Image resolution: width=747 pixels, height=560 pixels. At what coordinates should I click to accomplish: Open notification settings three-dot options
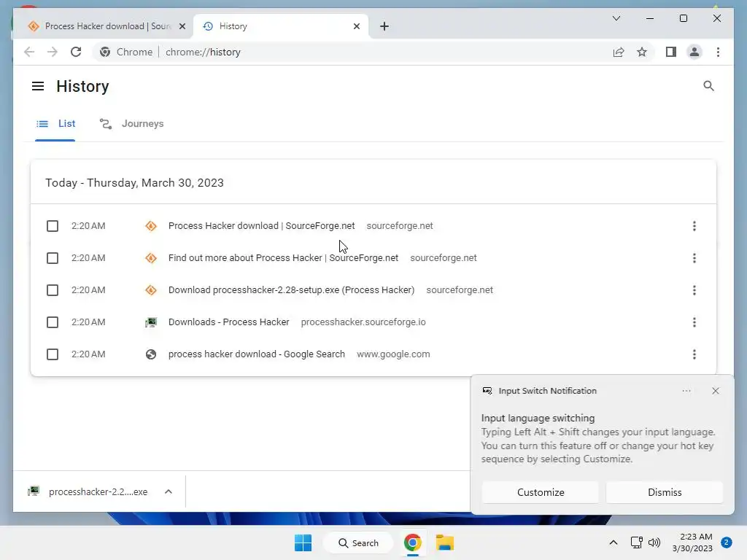pyautogui.click(x=686, y=391)
